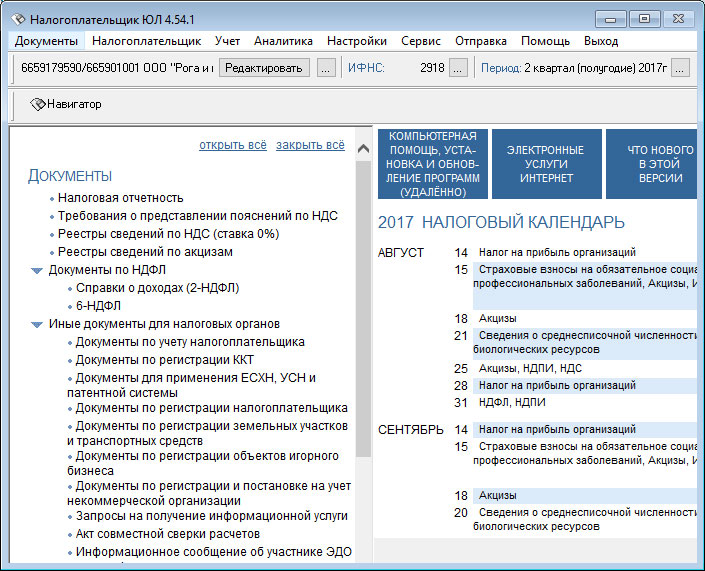705x571 pixels.
Task: Open the Документы menu
Action: coord(46,41)
